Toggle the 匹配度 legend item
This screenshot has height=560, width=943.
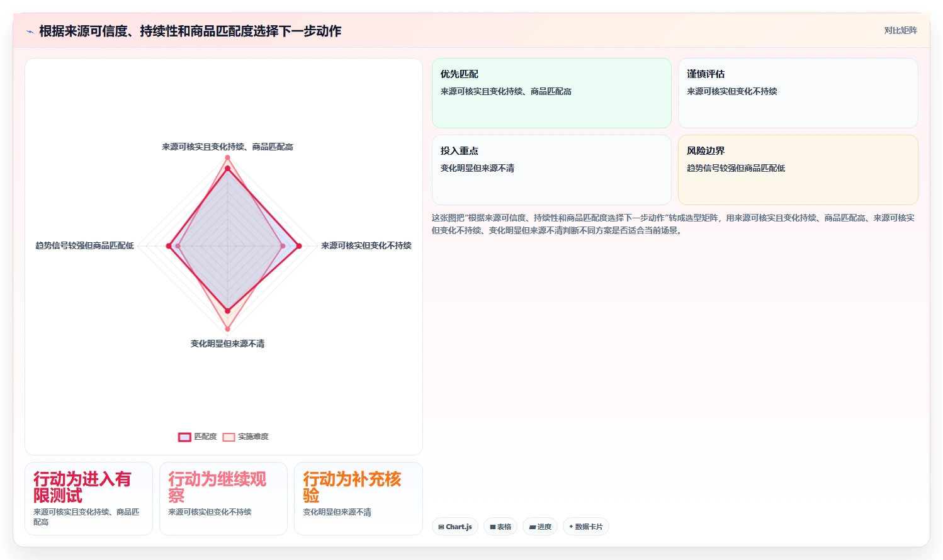click(x=198, y=437)
